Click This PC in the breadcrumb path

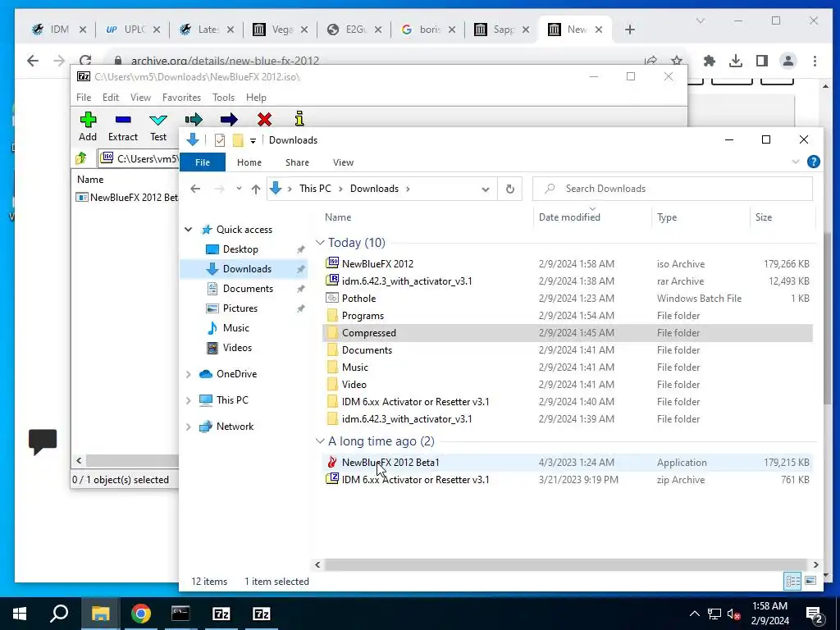pos(315,189)
